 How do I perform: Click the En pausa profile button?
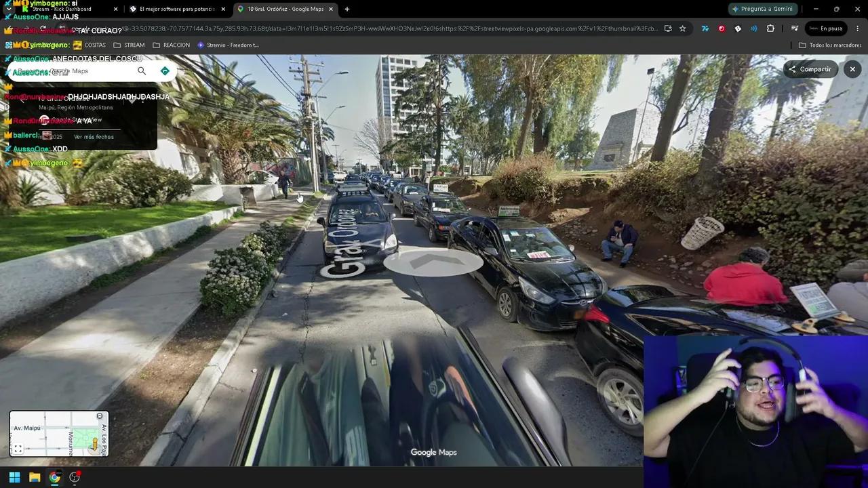[x=825, y=28]
